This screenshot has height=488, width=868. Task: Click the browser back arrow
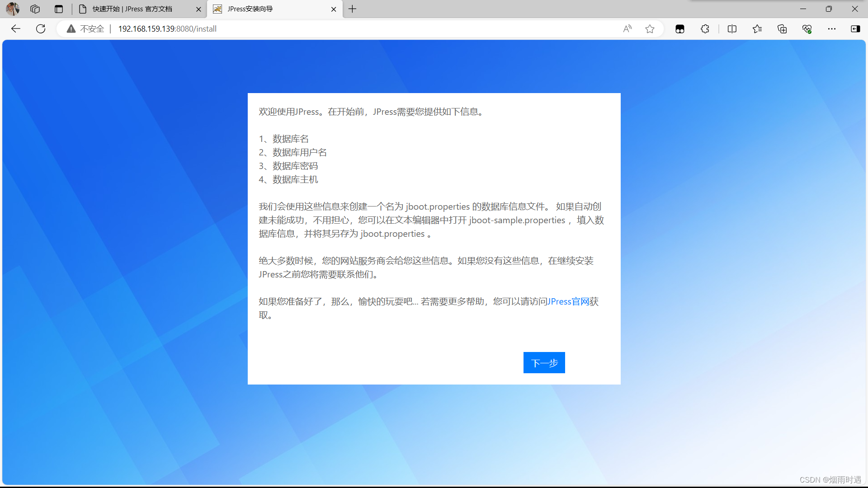(x=16, y=29)
